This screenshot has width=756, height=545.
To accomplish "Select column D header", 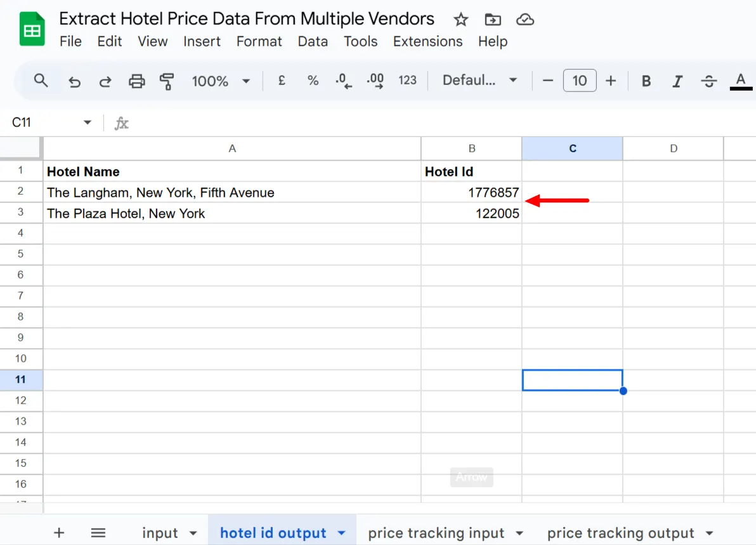I will coord(674,148).
